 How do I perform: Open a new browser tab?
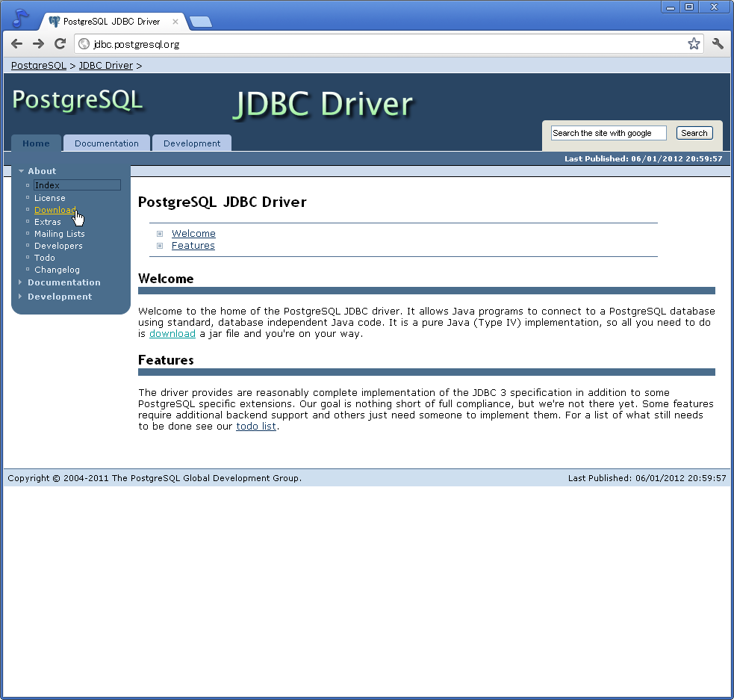coord(200,22)
